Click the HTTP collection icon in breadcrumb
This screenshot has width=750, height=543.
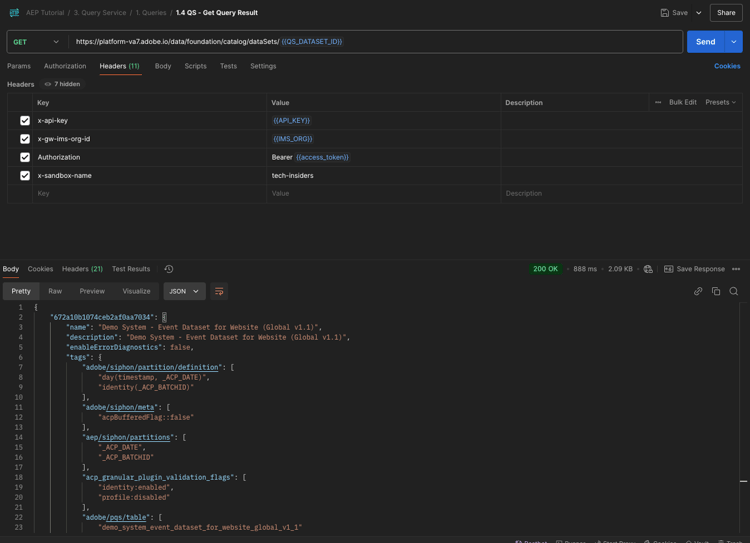point(14,12)
